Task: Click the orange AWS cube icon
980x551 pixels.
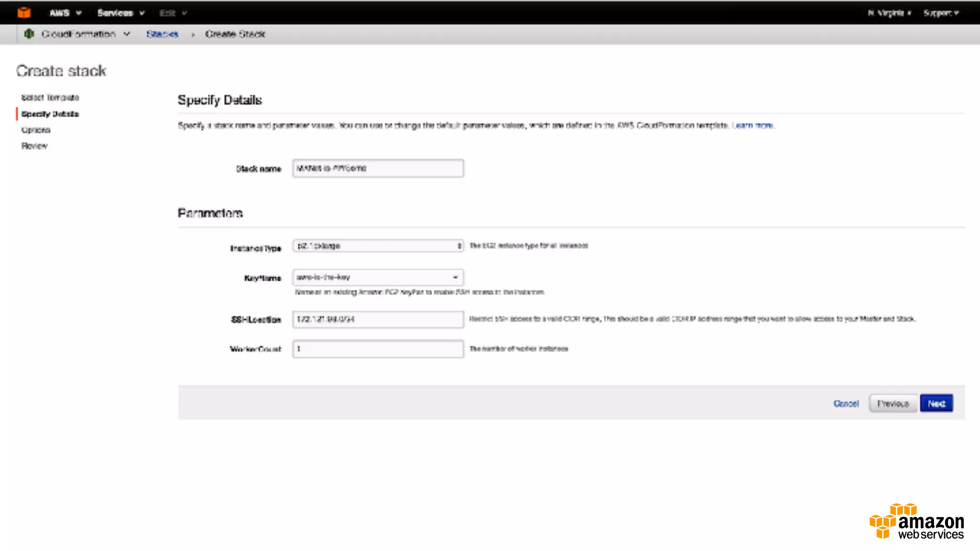Action: (24, 13)
